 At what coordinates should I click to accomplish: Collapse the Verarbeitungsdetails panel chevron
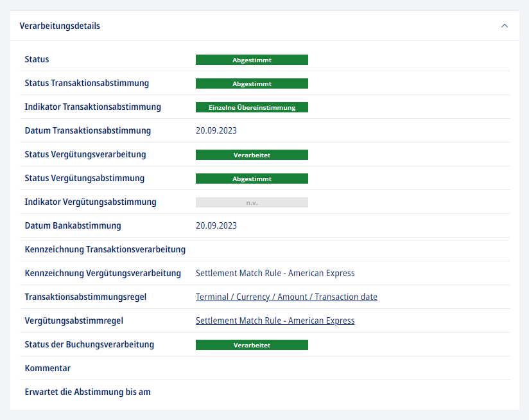pos(505,26)
